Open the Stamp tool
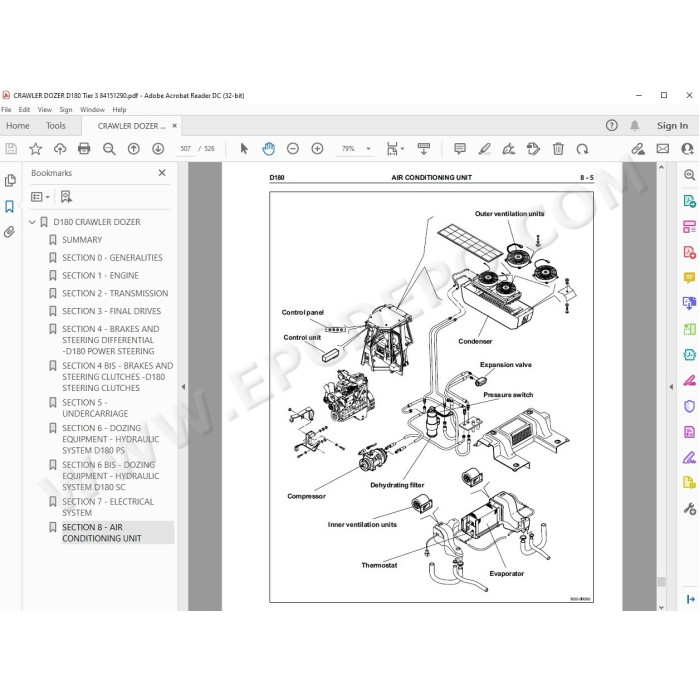 (x=533, y=149)
